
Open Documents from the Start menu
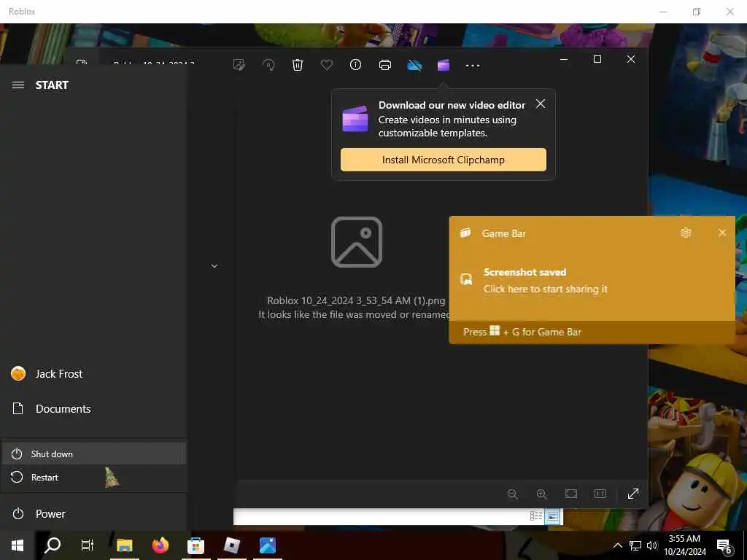pyautogui.click(x=93, y=408)
